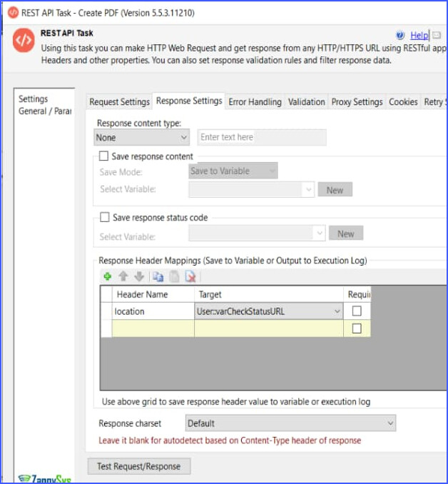
Task: Click New button for status code variable
Action: [x=345, y=233]
